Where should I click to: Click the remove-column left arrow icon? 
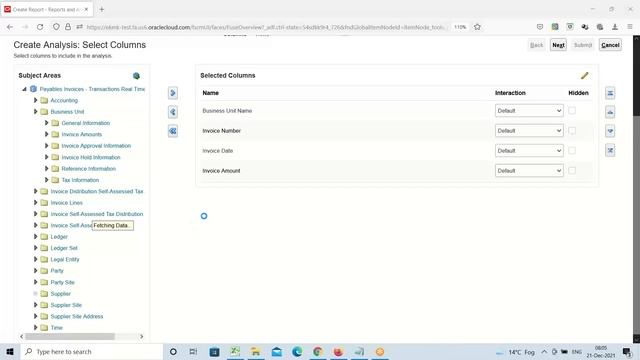(173, 112)
